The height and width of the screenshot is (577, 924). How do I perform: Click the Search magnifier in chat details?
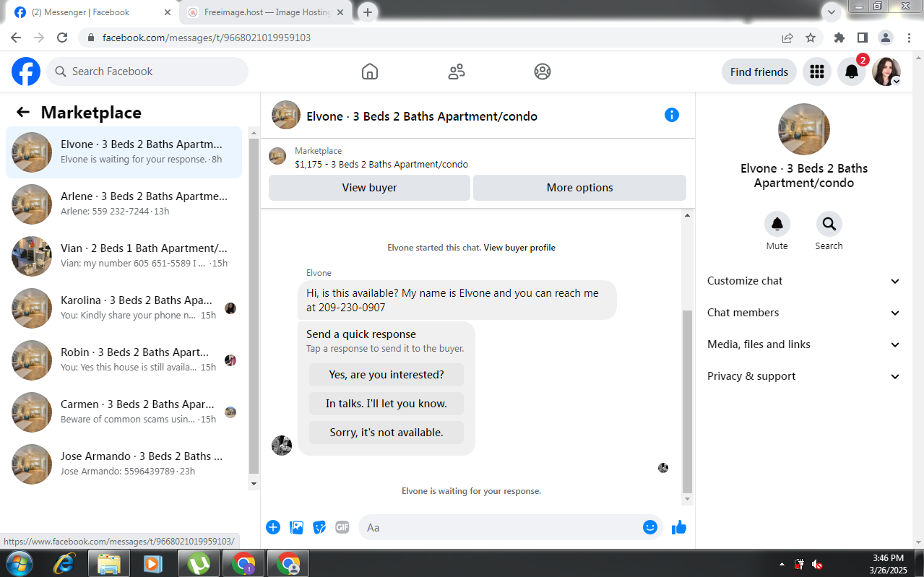[829, 224]
